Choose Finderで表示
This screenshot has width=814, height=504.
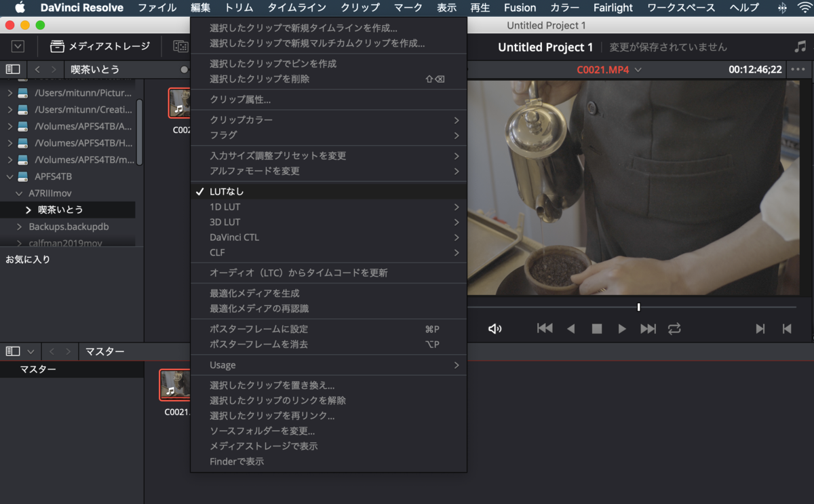(328, 462)
